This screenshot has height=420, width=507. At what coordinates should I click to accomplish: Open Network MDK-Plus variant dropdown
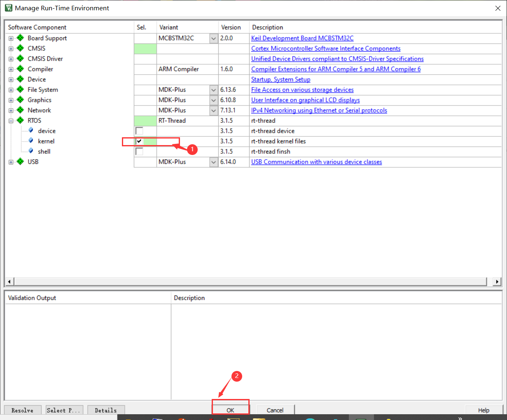[x=213, y=110]
